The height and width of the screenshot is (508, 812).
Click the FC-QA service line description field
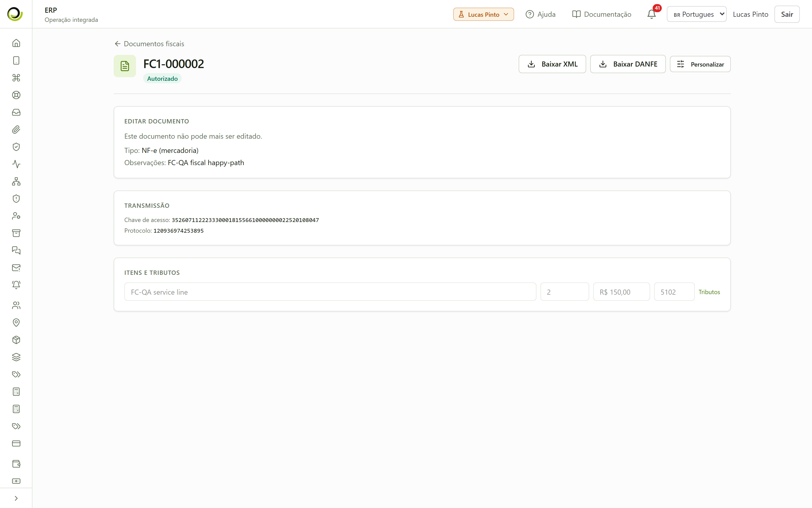pos(330,292)
